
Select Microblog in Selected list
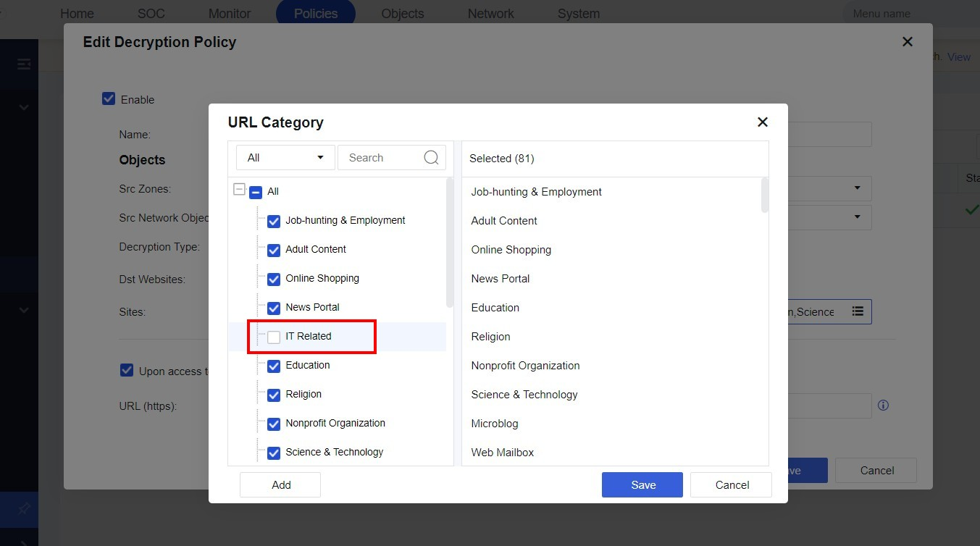495,424
